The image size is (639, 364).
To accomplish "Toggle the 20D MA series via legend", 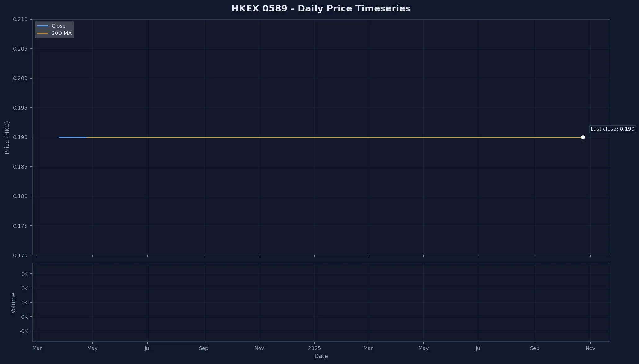I will click(x=62, y=33).
